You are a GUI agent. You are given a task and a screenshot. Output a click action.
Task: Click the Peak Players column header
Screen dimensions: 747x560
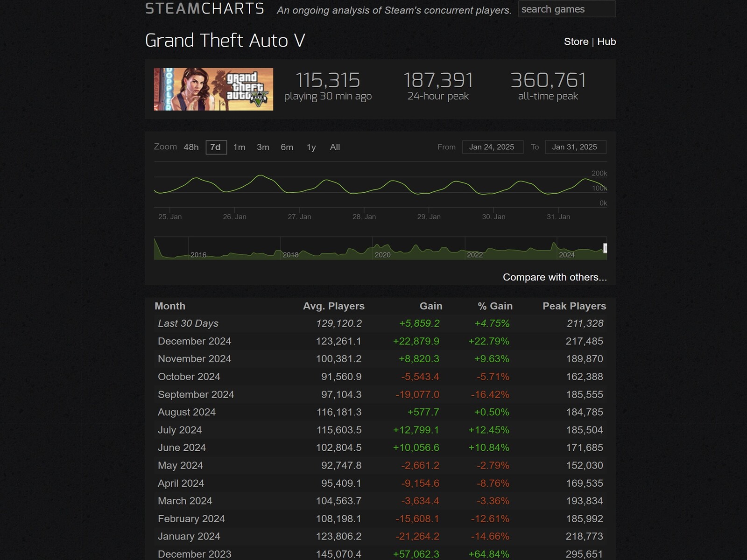tap(574, 306)
